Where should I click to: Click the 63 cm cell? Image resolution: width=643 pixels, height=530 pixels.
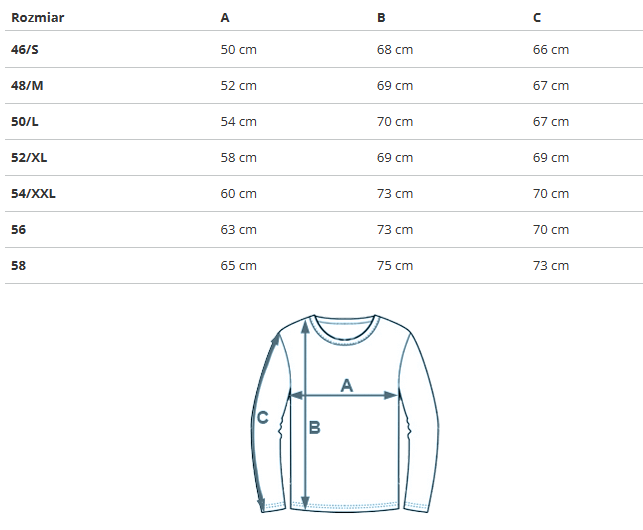click(x=239, y=229)
